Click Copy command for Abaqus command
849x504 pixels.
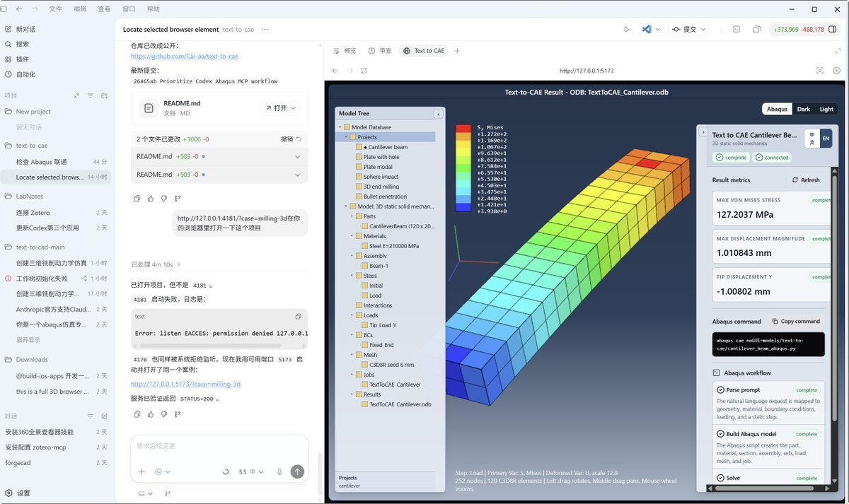tap(796, 321)
